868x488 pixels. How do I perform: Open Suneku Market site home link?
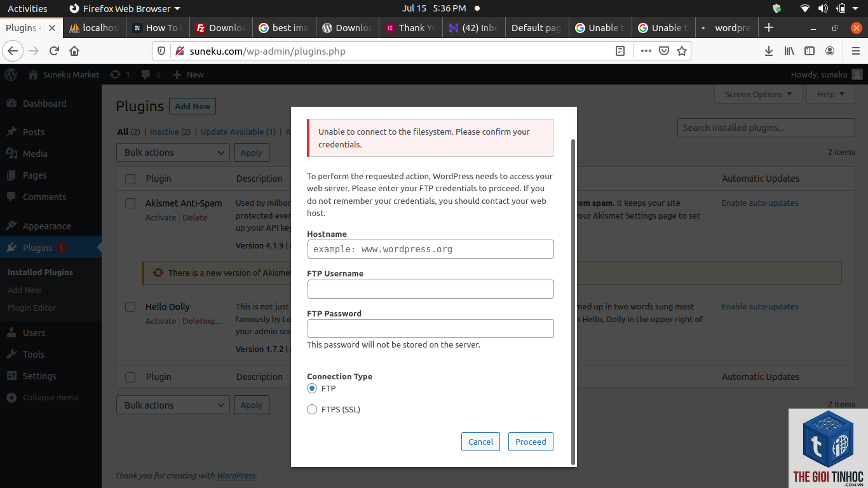(x=64, y=74)
